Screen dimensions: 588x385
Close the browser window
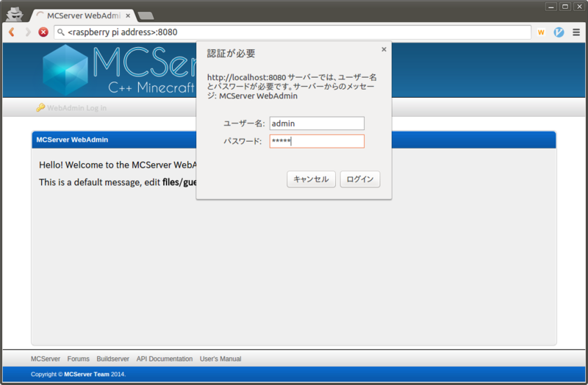coord(579,7)
